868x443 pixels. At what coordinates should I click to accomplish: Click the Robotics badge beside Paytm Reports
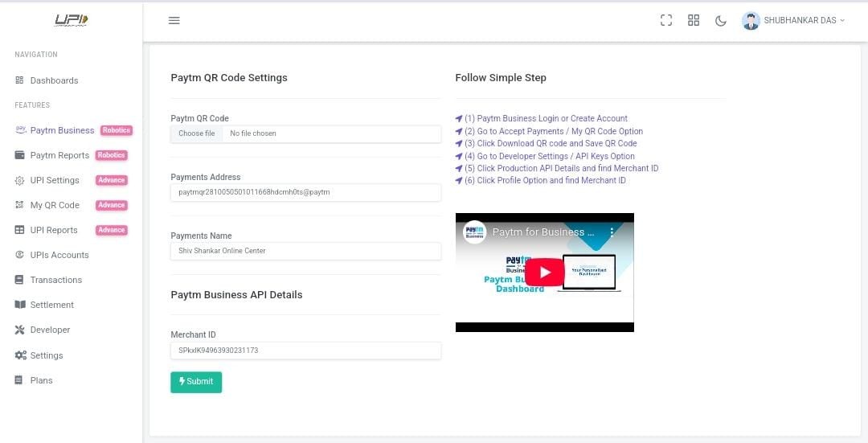tap(111, 155)
